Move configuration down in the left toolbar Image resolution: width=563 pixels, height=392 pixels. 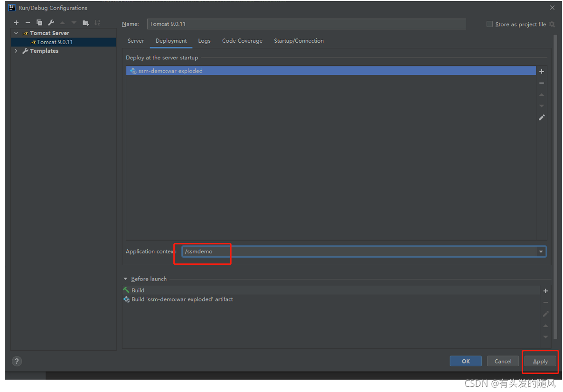(74, 23)
